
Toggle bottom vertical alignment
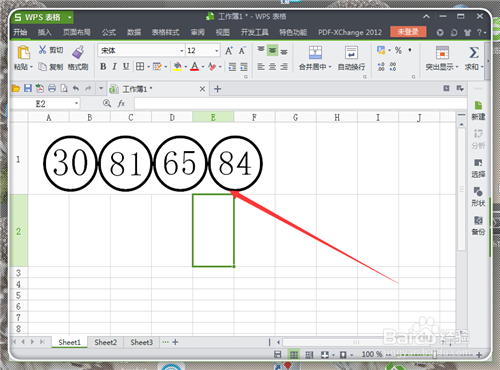[284, 52]
